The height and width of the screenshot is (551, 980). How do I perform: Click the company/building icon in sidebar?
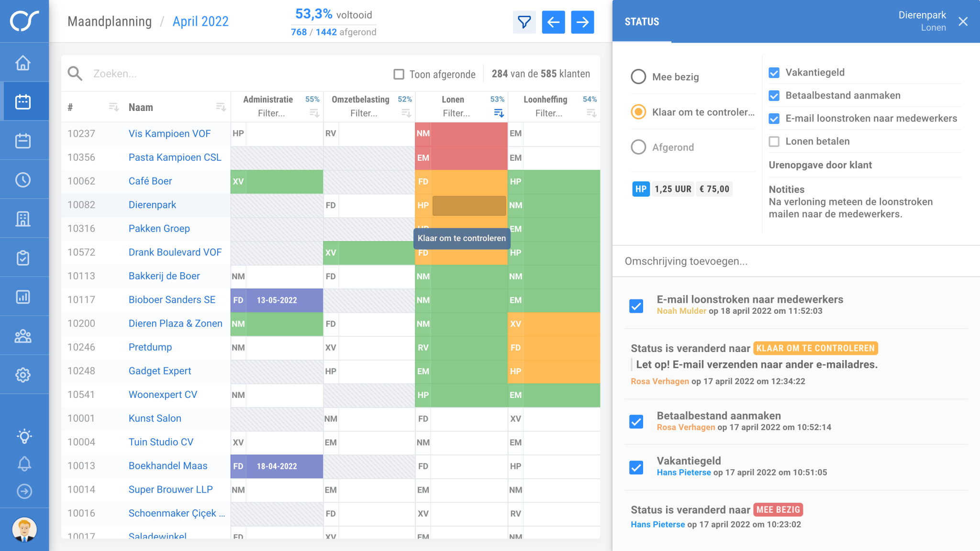pos(24,218)
